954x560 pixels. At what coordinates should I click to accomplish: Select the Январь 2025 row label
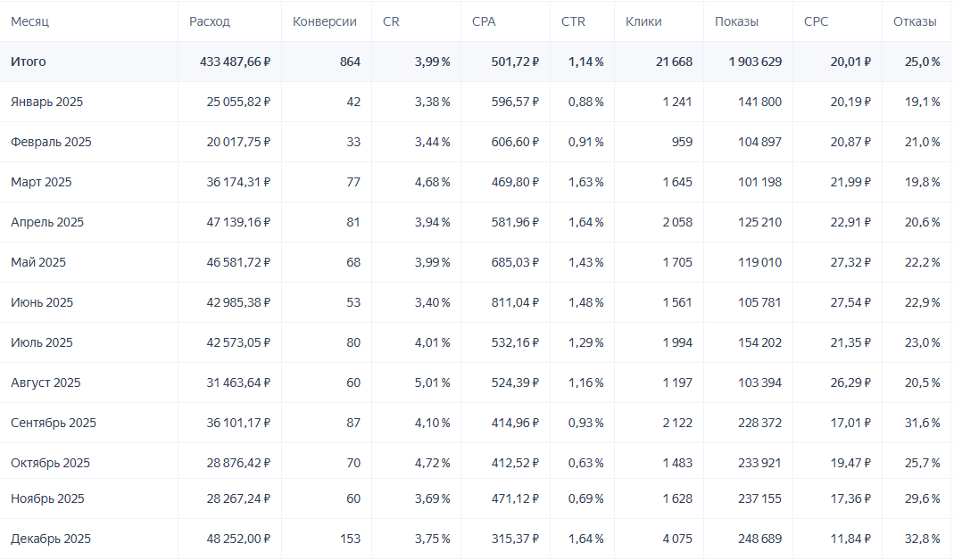coord(46,102)
